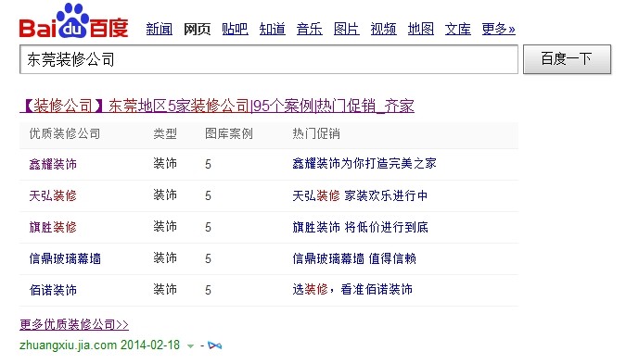Click the search box containing 东莞装修公司
Viewport: 626px width, 364px height.
269,59
